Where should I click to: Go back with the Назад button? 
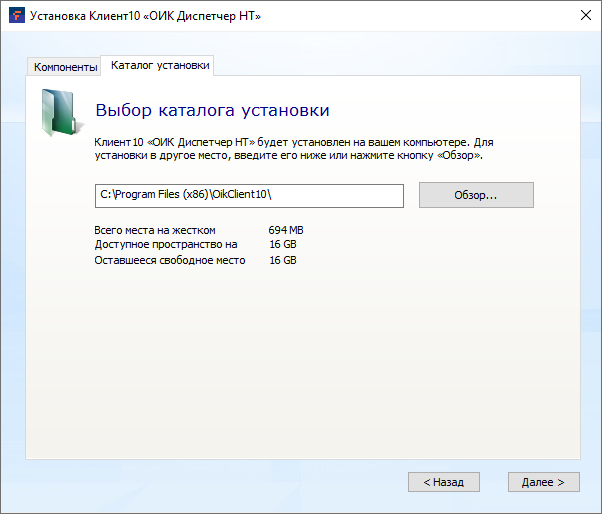click(443, 482)
